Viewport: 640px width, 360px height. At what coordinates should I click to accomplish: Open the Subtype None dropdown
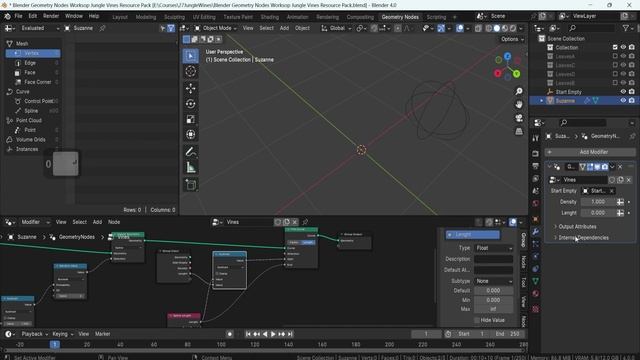click(493, 281)
